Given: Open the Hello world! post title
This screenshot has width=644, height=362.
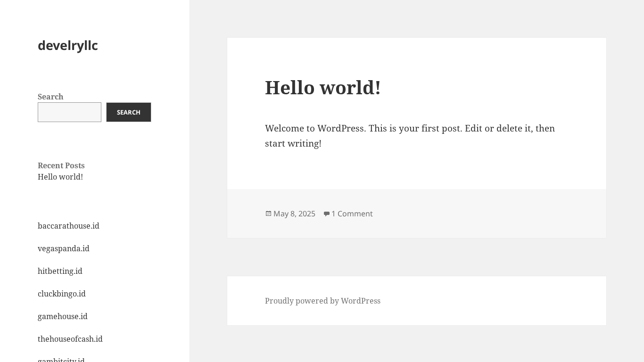Looking at the screenshot, I should (x=322, y=88).
